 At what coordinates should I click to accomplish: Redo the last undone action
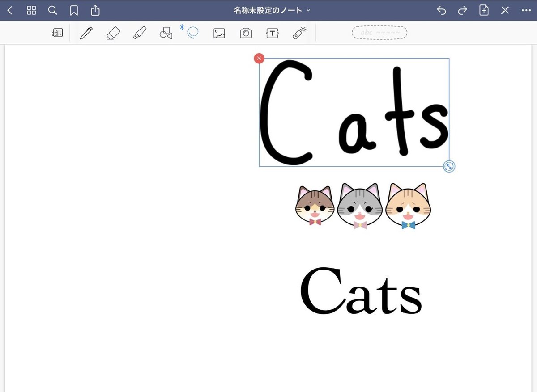point(463,10)
